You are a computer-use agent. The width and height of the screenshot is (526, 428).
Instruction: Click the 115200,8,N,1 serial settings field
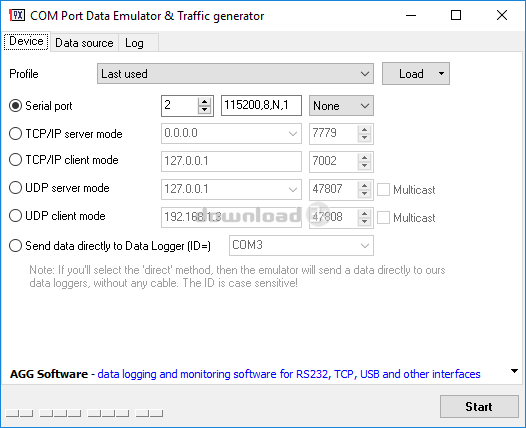coord(261,105)
